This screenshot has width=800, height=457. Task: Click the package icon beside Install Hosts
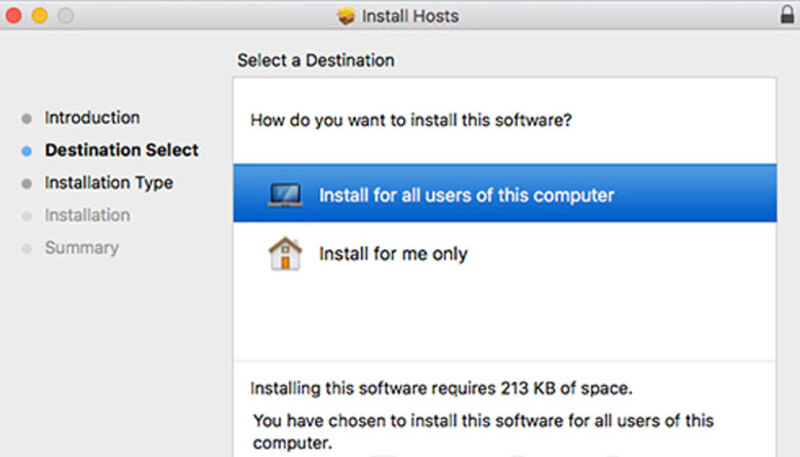(x=347, y=16)
